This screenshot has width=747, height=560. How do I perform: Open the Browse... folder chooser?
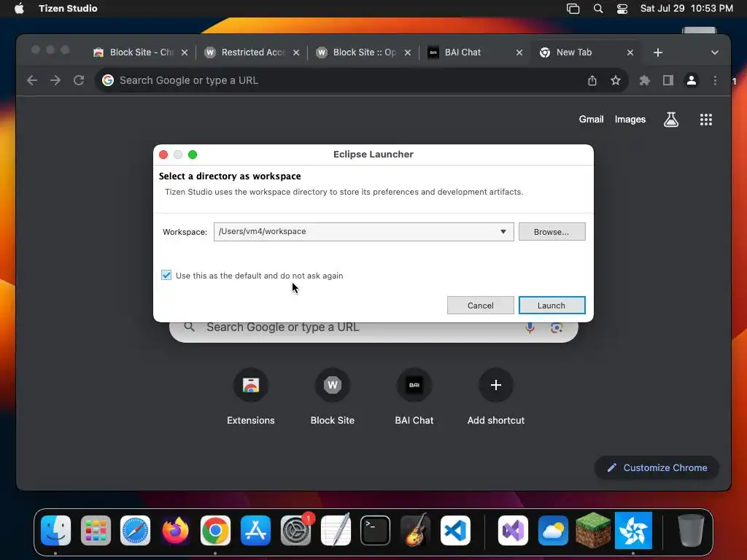click(x=551, y=231)
